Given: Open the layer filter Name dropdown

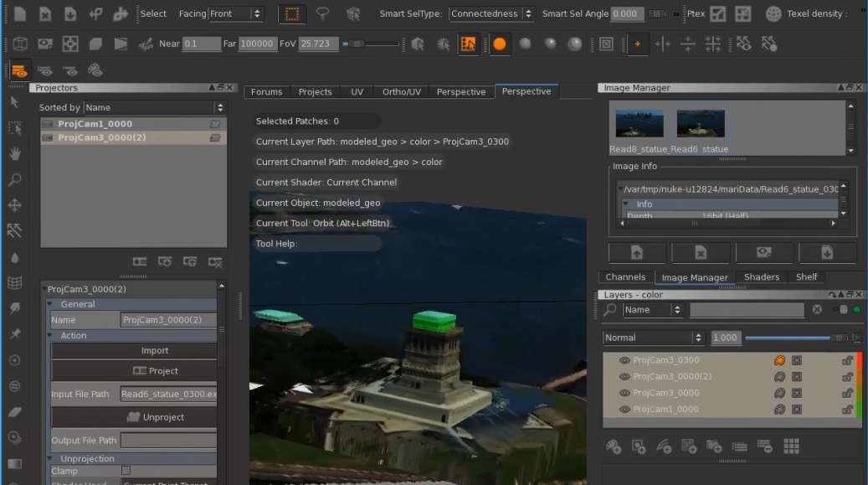Looking at the screenshot, I should 653,310.
